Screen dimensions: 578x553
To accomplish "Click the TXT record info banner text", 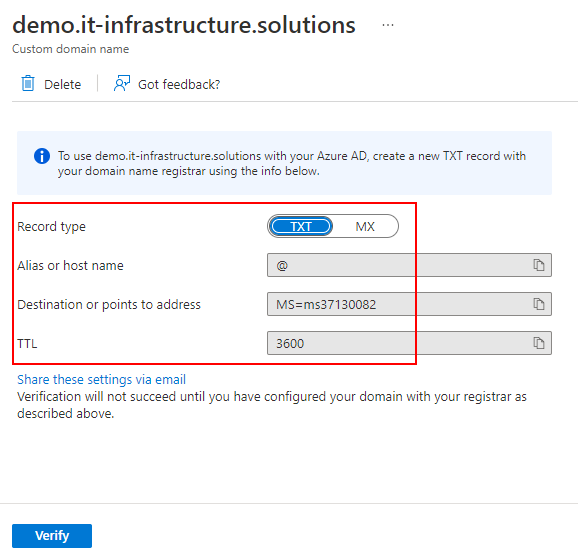I will pos(292,163).
